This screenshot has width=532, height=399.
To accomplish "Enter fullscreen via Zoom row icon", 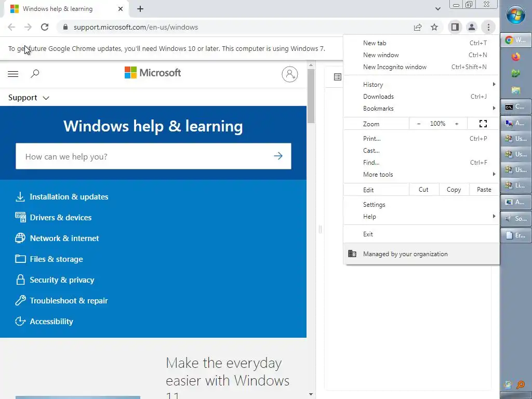I will [x=483, y=124].
